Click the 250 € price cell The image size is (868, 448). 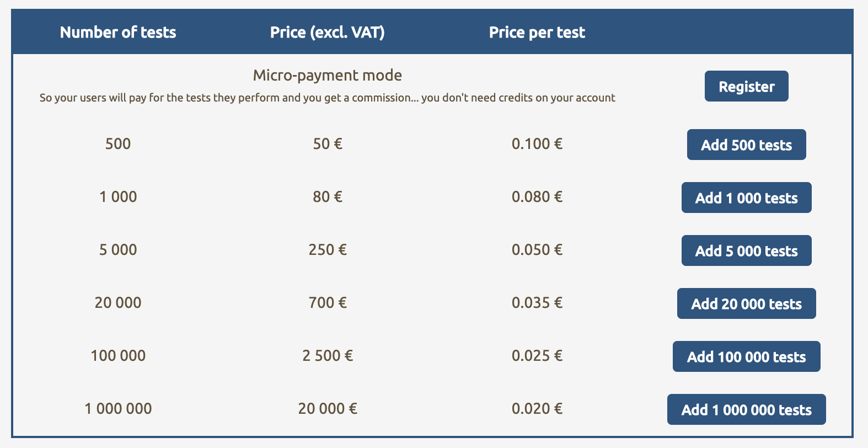click(x=328, y=250)
